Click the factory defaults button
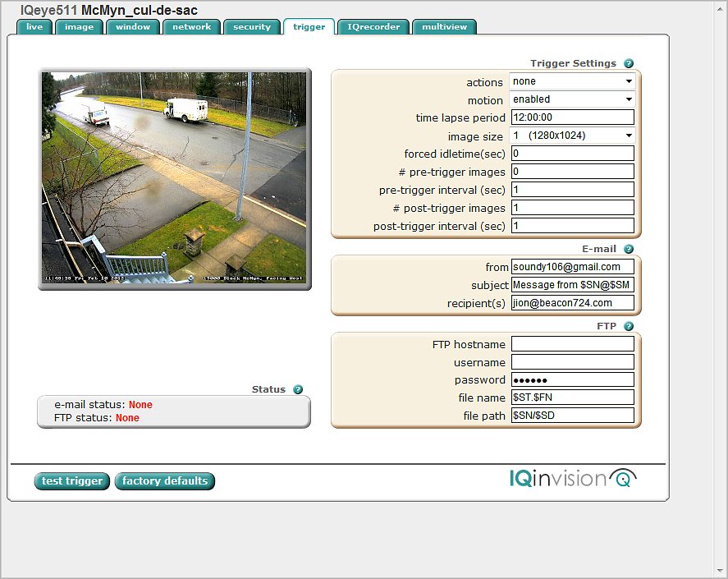 click(165, 481)
